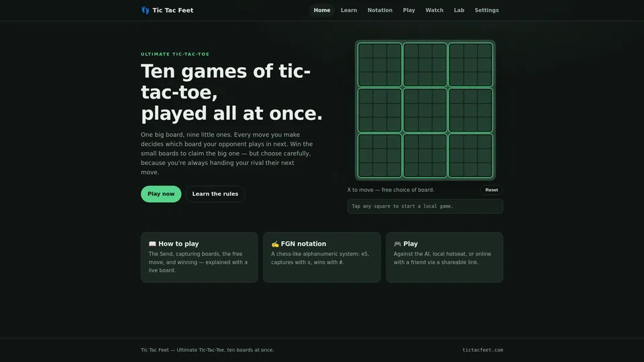Select the top-middle board's center square

(x=425, y=65)
